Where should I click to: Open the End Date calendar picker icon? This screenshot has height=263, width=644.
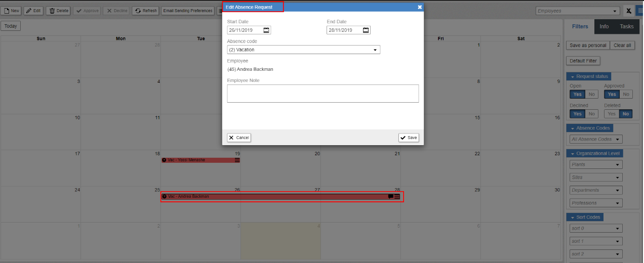366,30
